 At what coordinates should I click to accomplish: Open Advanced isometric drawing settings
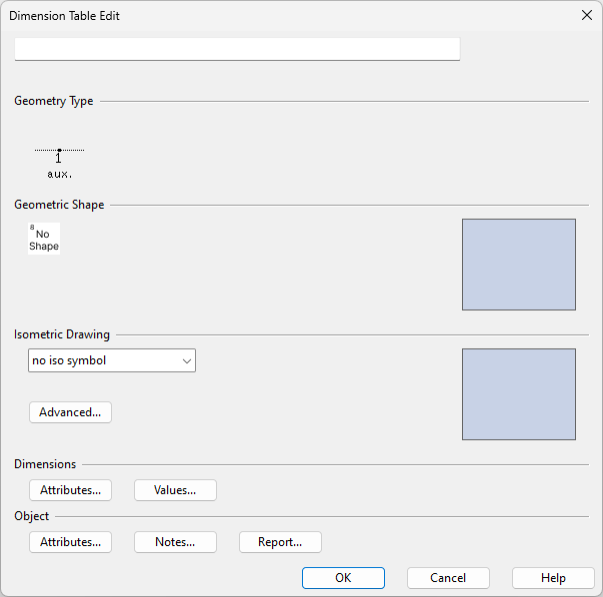(x=70, y=412)
